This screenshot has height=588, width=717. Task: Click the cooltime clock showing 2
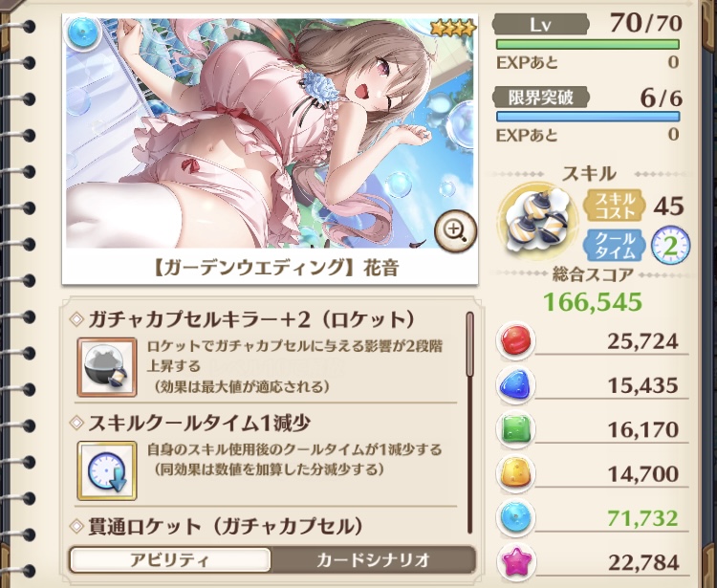[670, 246]
